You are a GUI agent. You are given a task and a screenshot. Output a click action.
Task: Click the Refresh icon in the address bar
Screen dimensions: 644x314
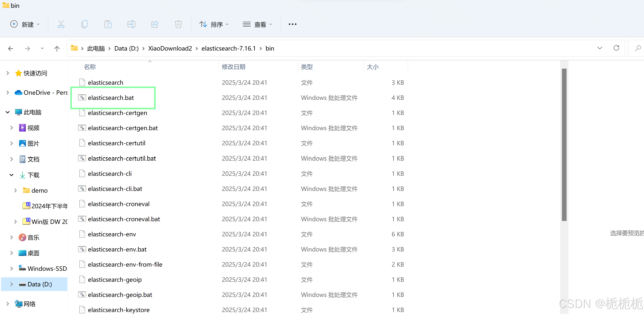coord(616,48)
